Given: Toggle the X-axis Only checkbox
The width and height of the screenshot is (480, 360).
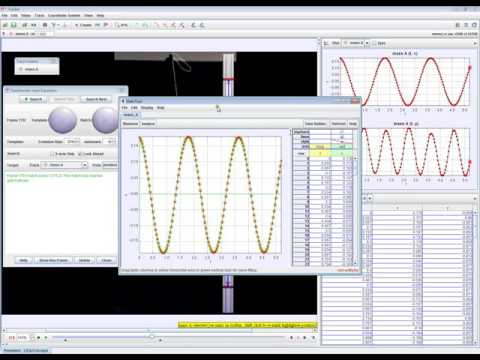Looking at the screenshot, I should pos(52,154).
